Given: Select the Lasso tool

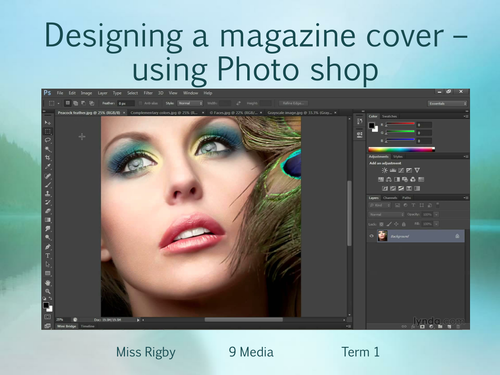Looking at the screenshot, I should tap(48, 140).
